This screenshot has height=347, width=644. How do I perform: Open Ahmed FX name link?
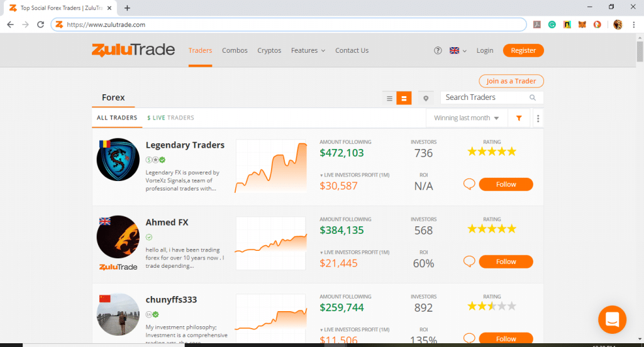pos(167,222)
